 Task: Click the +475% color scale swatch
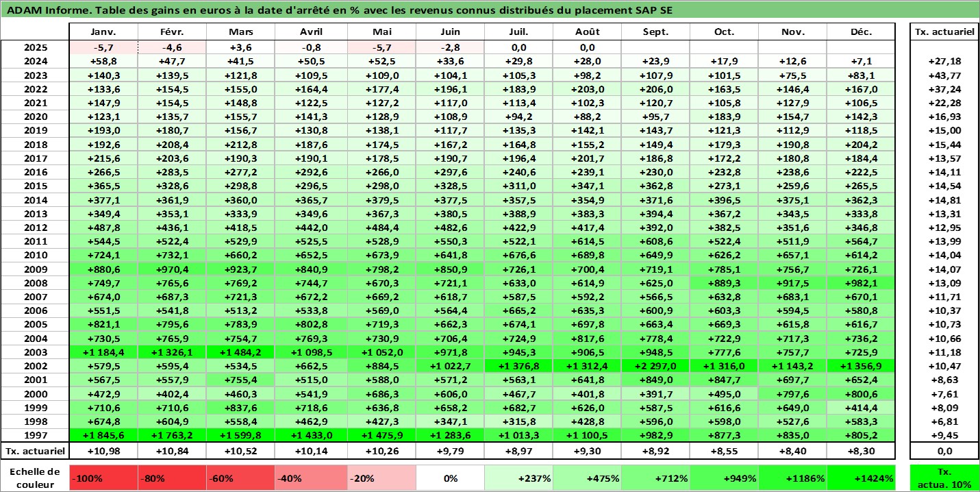[x=587, y=478]
